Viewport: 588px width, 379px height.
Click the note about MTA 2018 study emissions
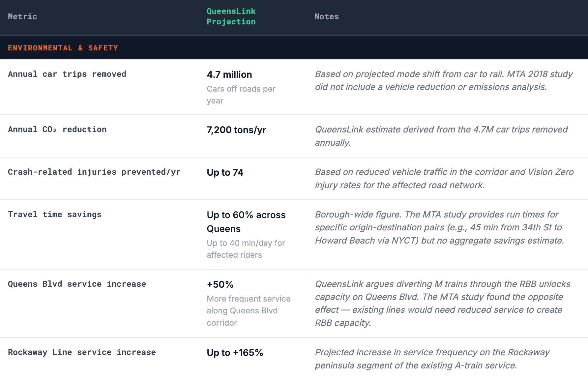coord(444,80)
